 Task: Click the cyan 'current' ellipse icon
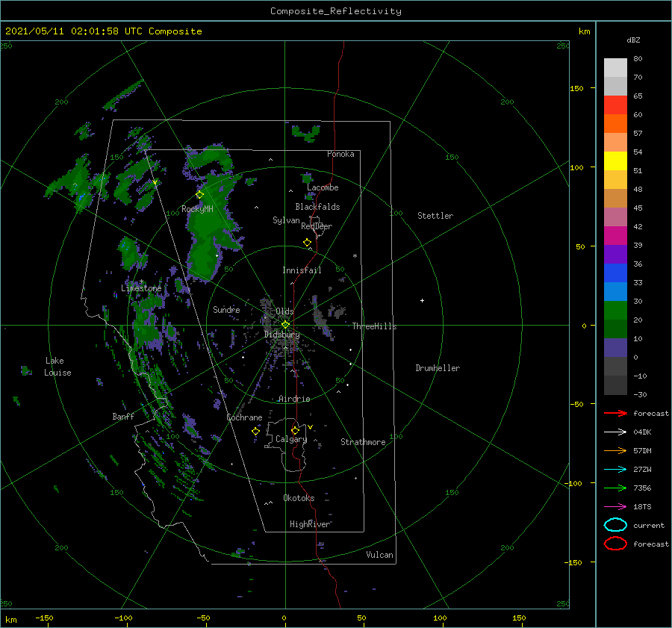[x=615, y=525]
